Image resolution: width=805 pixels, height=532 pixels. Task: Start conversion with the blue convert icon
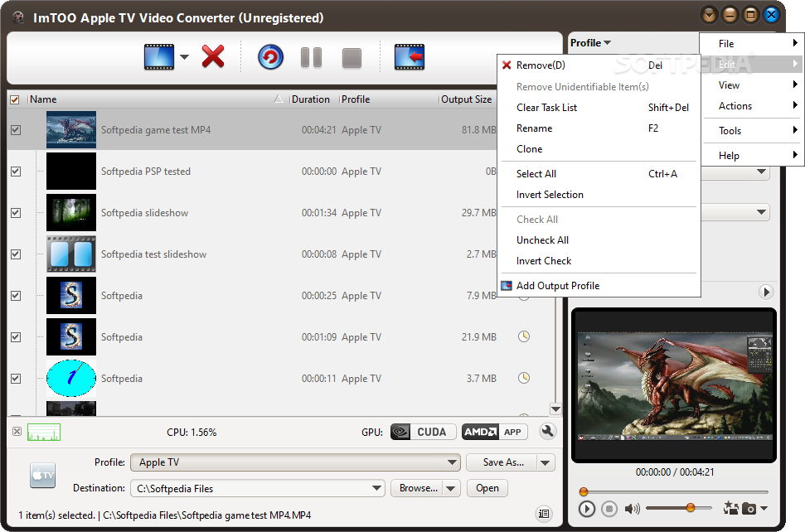click(x=270, y=57)
